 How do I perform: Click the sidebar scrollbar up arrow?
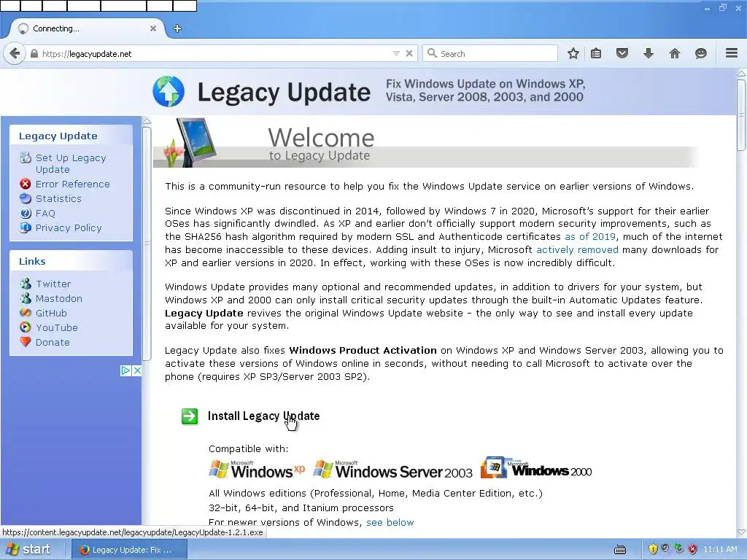147,121
